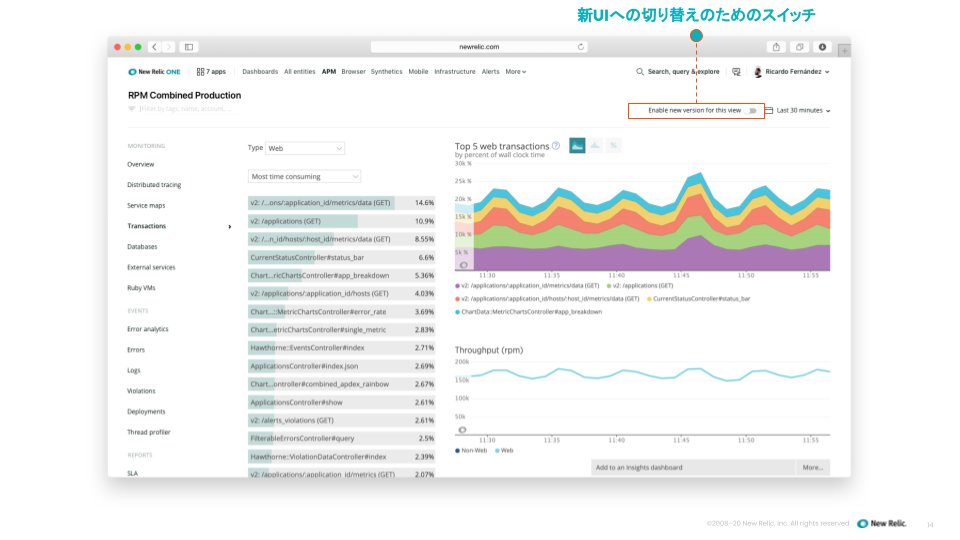Open the Safari downloads icon
960x540 pixels.
point(822,47)
